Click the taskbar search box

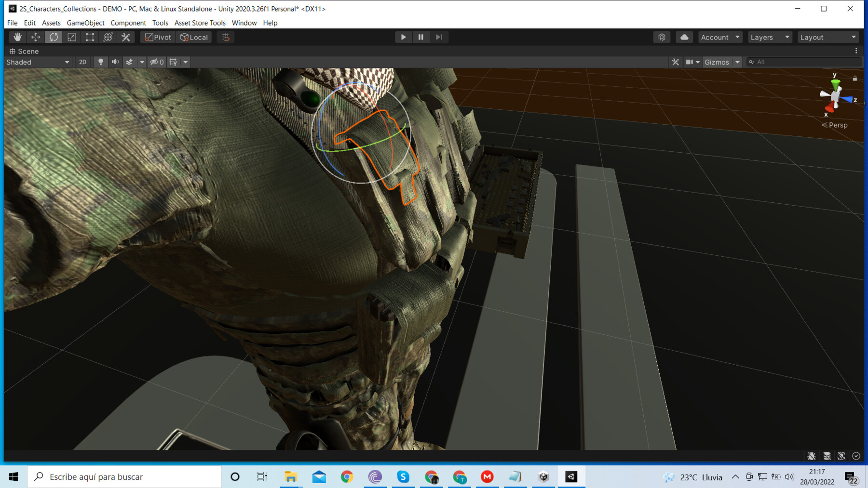pos(124,476)
